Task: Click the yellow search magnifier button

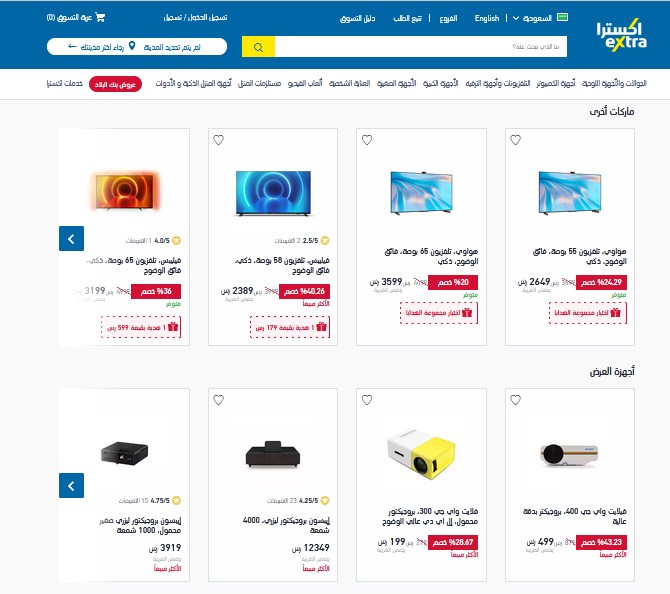Action: [258, 47]
